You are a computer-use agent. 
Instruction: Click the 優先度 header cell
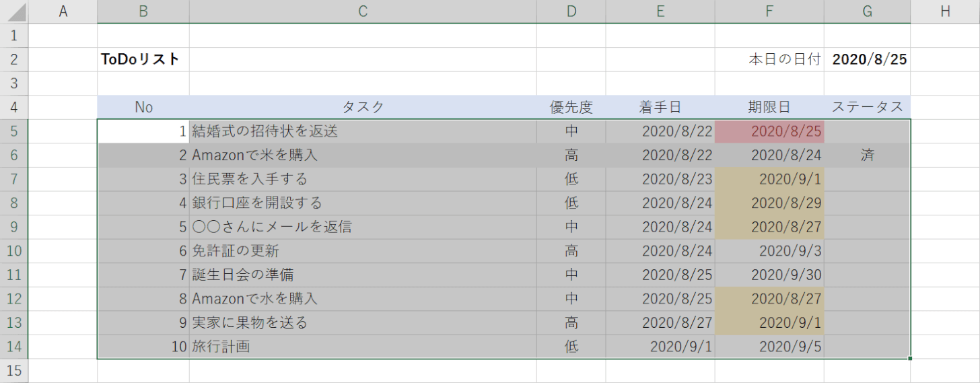[571, 107]
